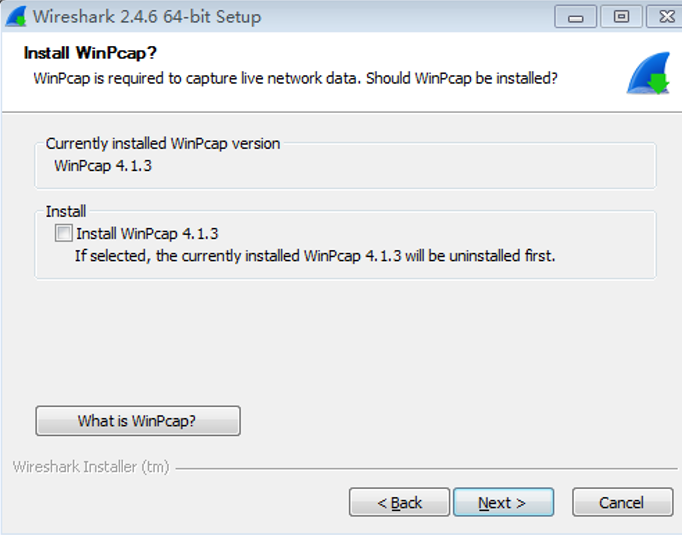This screenshot has height=535, width=682.
Task: Select the 'Currently installed WinPcap version' group label
Action: click(x=163, y=143)
